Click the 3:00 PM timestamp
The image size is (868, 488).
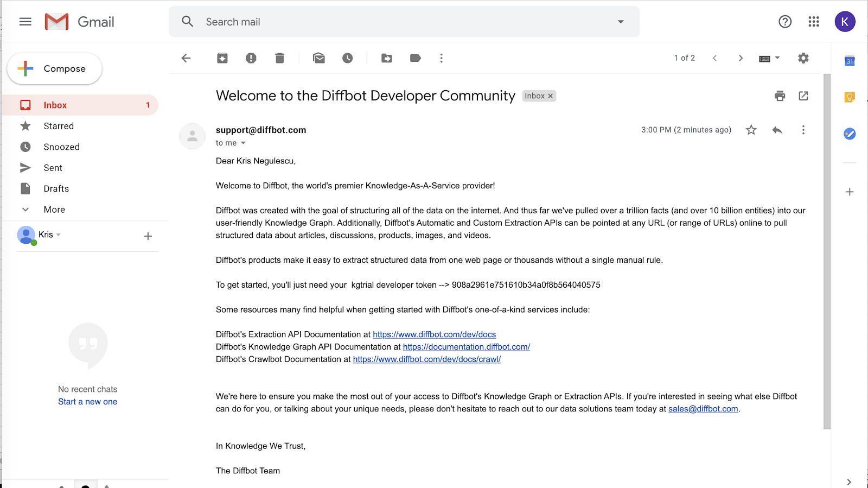pos(686,130)
